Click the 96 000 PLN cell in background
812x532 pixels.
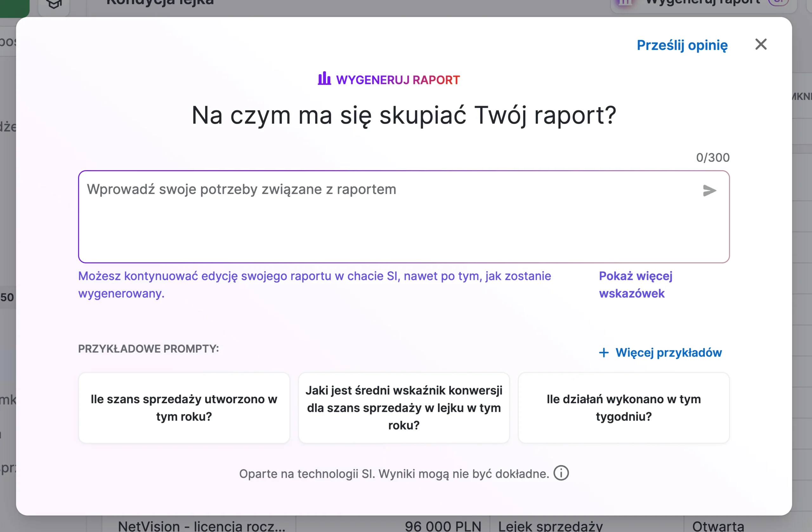click(442, 526)
